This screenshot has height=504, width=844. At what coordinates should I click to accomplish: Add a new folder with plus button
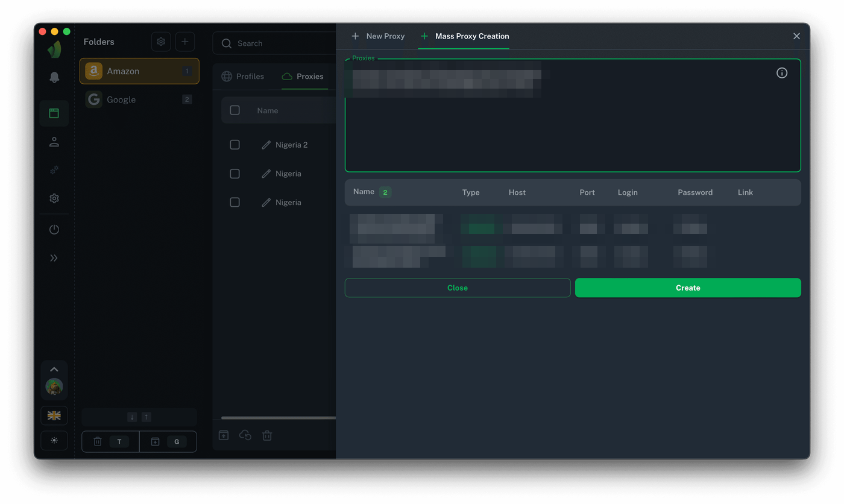pos(185,42)
